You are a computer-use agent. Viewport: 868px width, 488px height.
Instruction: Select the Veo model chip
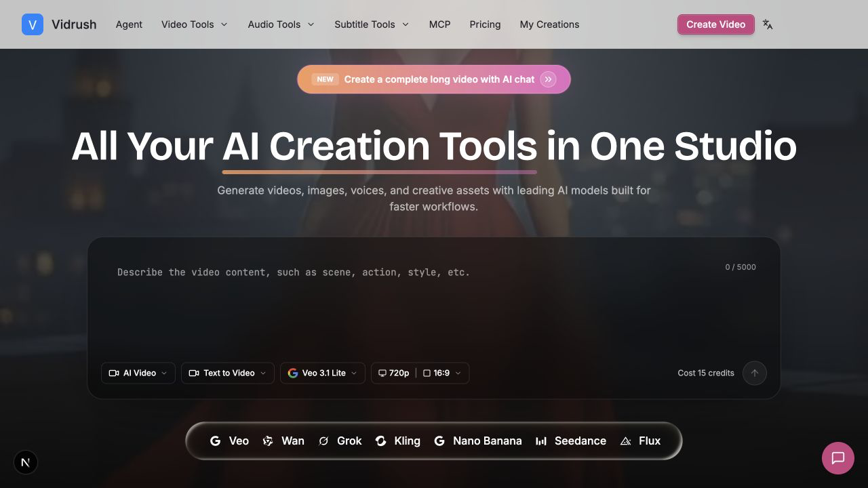pyautogui.click(x=229, y=441)
